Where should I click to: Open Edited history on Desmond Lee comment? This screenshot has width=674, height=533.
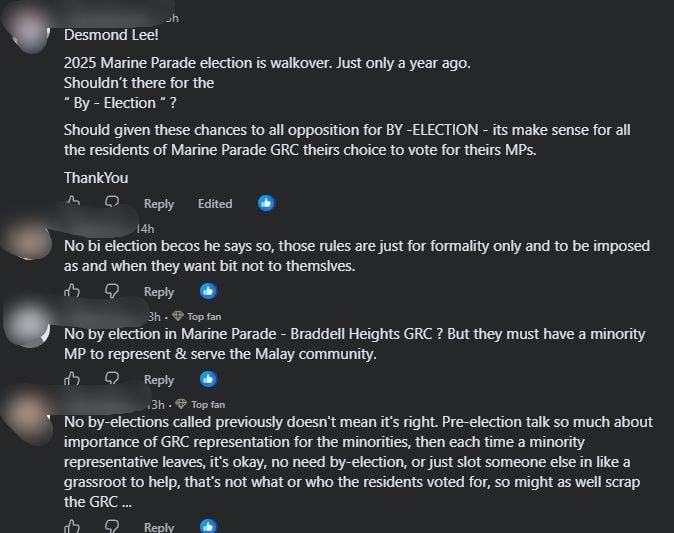[215, 203]
